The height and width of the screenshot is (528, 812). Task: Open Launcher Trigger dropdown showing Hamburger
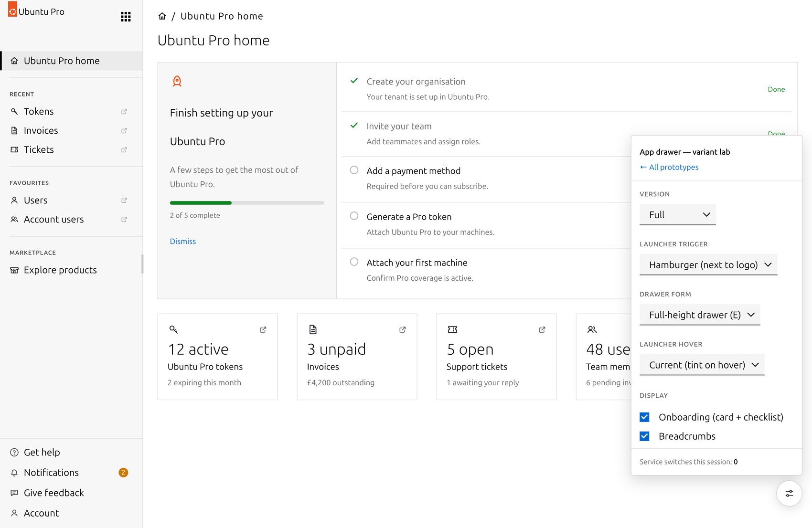pos(708,264)
